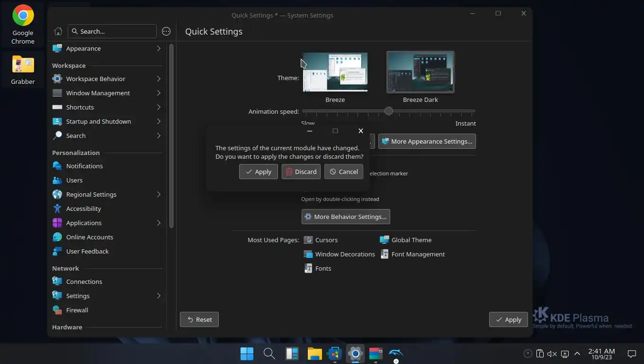Open More Appearance Settings

coord(427,141)
